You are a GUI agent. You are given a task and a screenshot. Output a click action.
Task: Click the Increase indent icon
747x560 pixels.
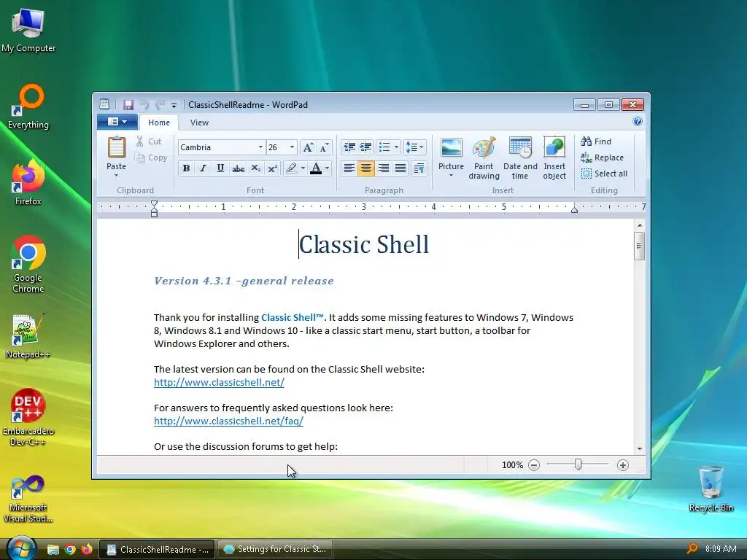tap(366, 147)
